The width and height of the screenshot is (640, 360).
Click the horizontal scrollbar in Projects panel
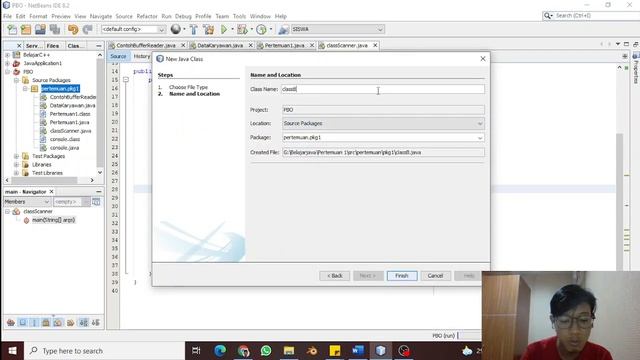tap(44, 180)
